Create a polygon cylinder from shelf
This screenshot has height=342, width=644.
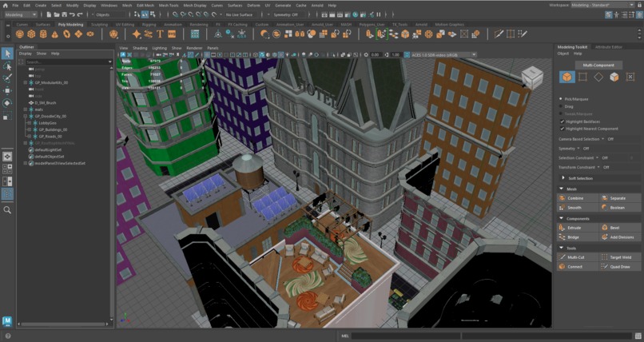click(x=43, y=34)
